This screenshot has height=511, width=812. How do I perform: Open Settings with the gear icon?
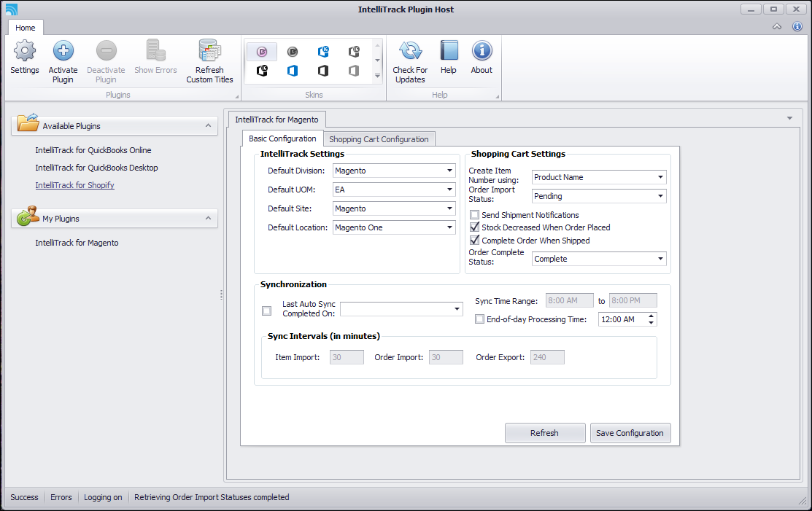[24, 51]
